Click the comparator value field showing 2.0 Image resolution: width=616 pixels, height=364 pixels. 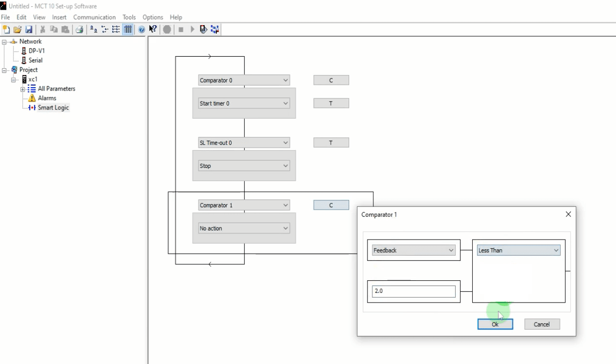[414, 291]
